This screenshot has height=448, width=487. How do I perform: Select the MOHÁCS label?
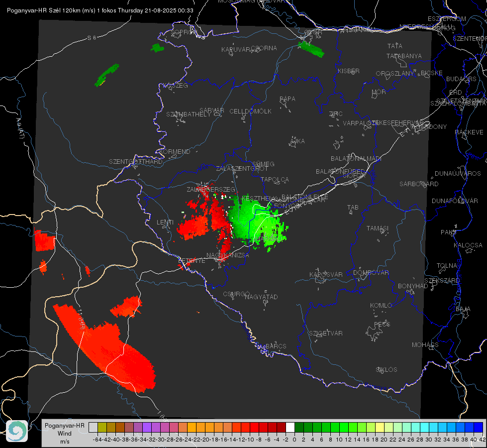tap(425, 345)
